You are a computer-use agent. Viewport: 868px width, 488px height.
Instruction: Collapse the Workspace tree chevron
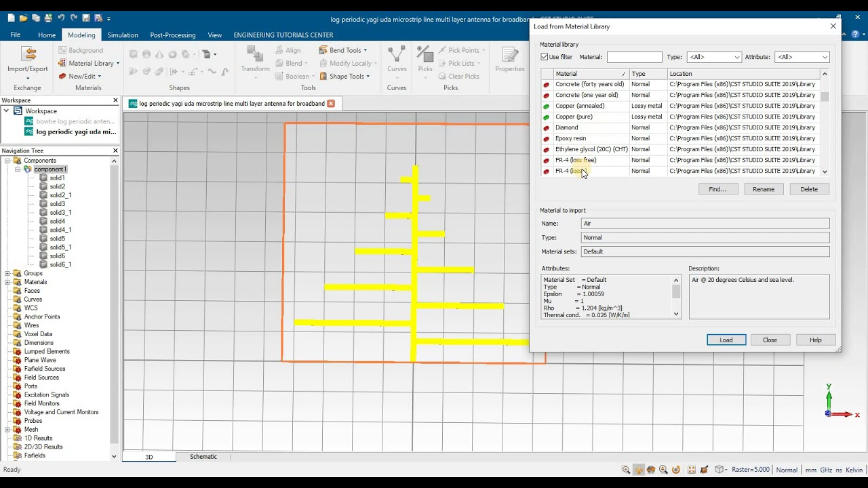(x=7, y=110)
